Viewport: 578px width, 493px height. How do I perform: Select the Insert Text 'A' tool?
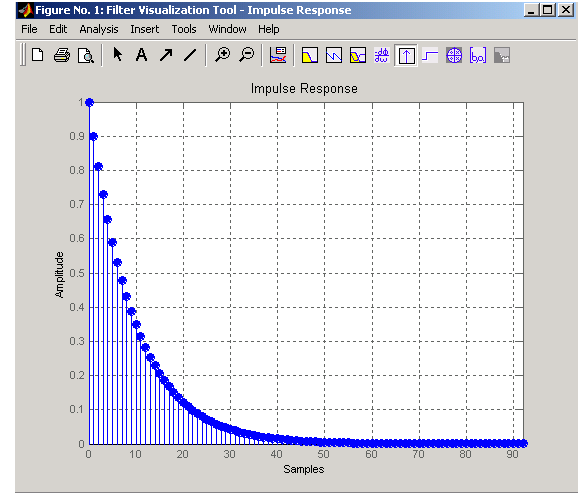point(141,55)
